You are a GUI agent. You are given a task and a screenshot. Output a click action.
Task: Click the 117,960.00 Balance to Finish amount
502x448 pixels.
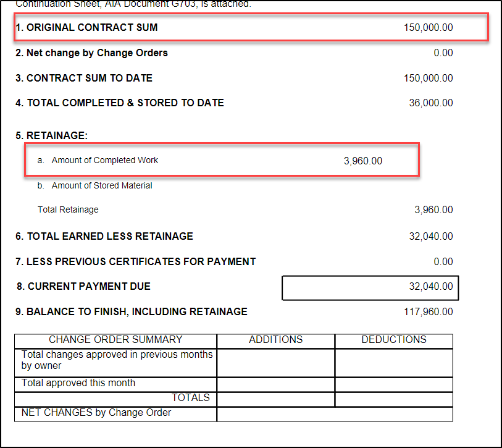428,312
